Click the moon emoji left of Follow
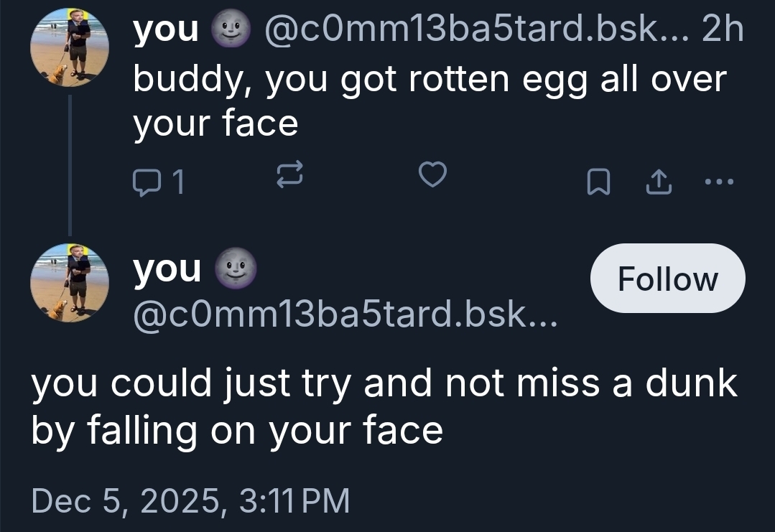This screenshot has height=532, width=775. point(235,269)
